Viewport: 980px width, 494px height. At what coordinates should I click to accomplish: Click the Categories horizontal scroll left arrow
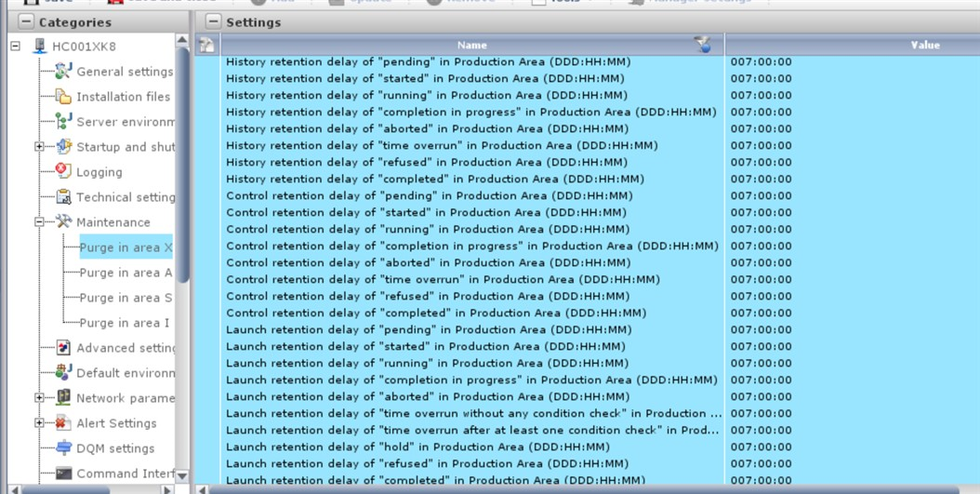14,489
